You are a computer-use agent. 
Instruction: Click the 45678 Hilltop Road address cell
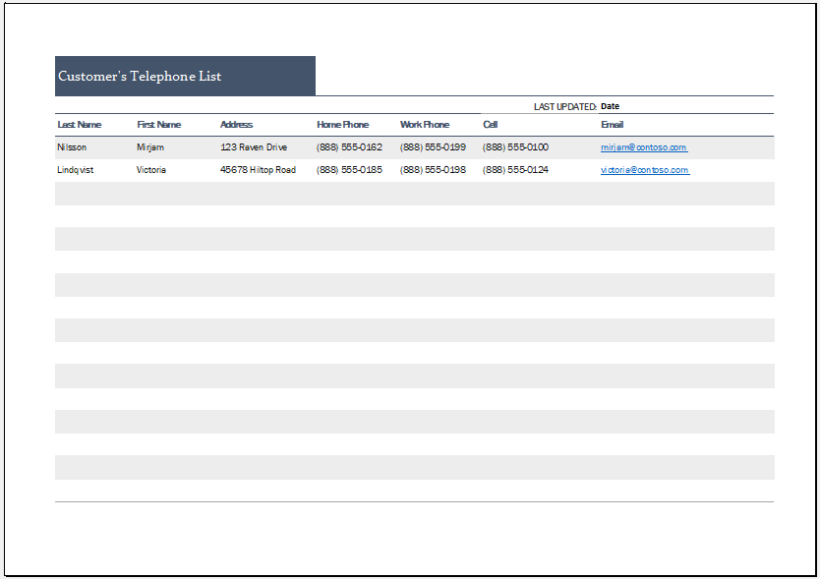click(x=258, y=170)
